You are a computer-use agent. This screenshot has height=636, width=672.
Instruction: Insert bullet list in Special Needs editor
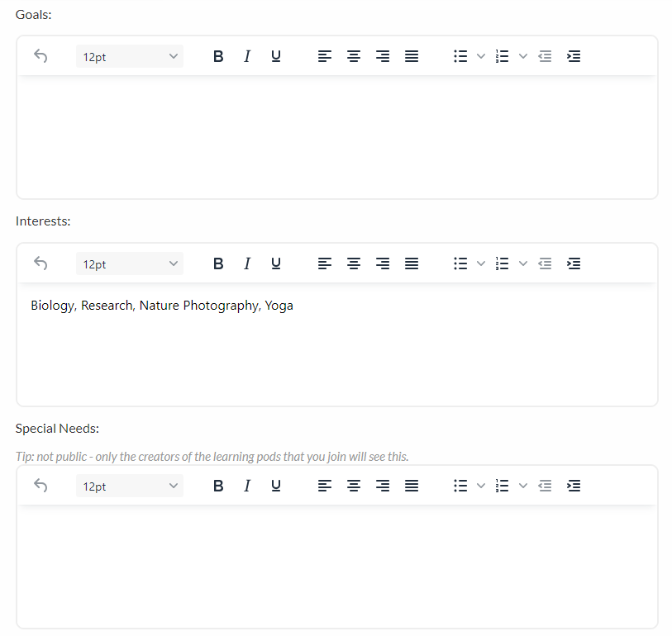click(x=460, y=486)
